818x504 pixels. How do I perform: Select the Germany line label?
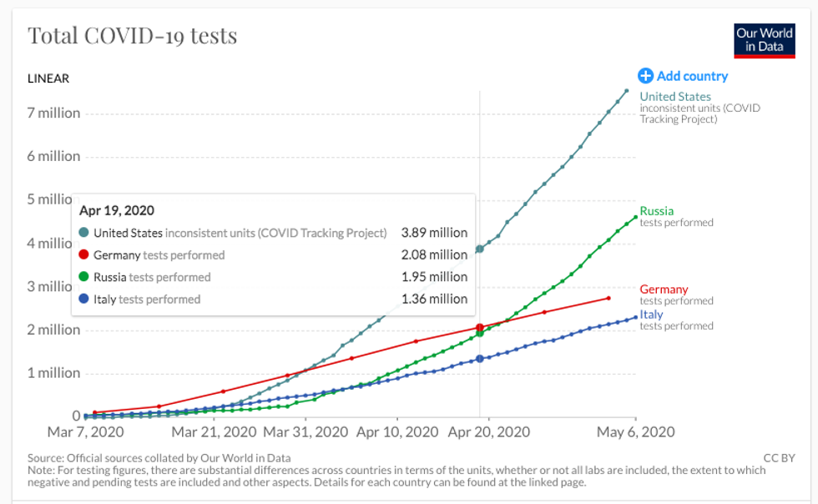[x=664, y=290]
